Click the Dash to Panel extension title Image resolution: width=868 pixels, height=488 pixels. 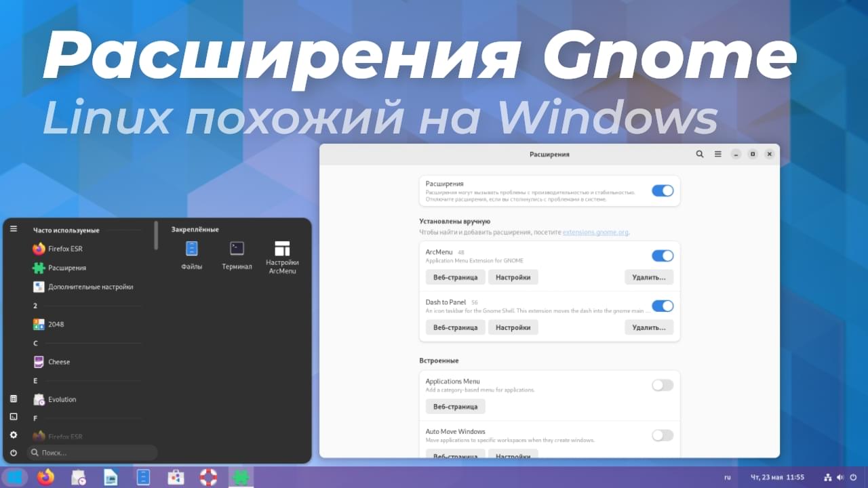pos(446,302)
